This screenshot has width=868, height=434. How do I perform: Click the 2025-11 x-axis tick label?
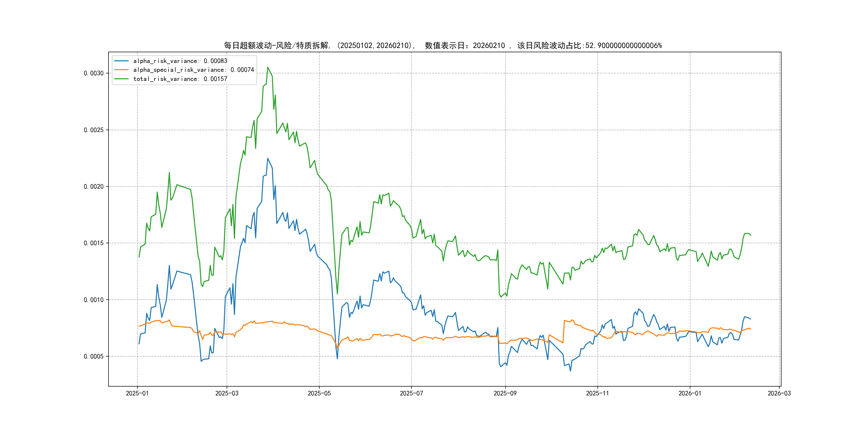coord(597,393)
